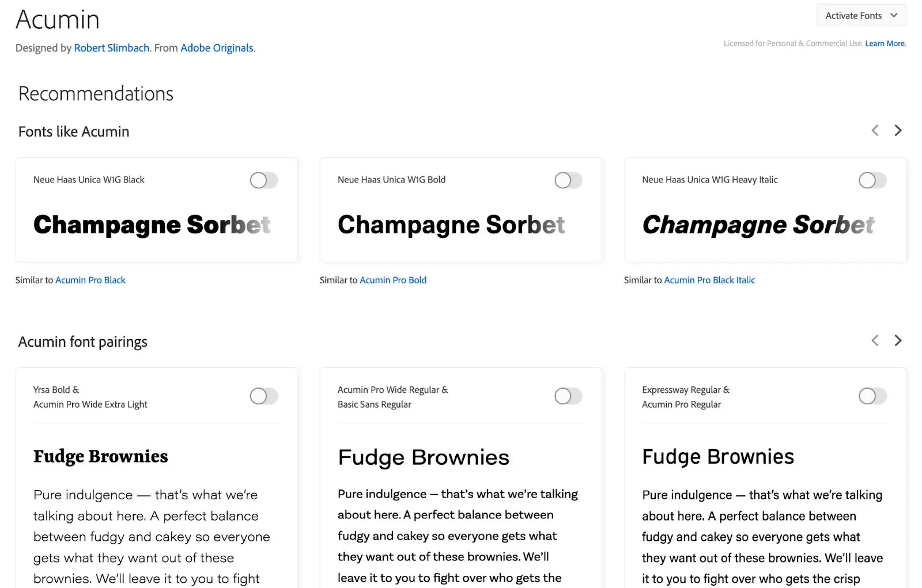Image resolution: width=922 pixels, height=588 pixels.
Task: Go back in Acumin font pairings carousel
Action: pos(875,340)
